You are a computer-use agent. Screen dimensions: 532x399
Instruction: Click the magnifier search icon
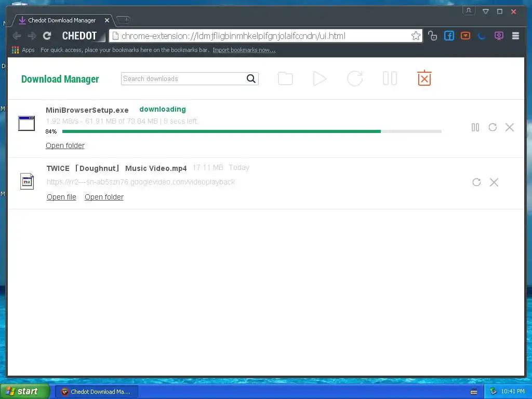251,79
